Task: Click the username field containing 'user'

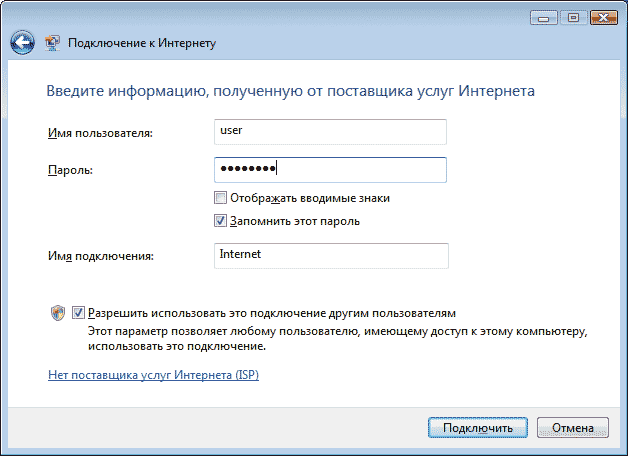Action: click(330, 131)
